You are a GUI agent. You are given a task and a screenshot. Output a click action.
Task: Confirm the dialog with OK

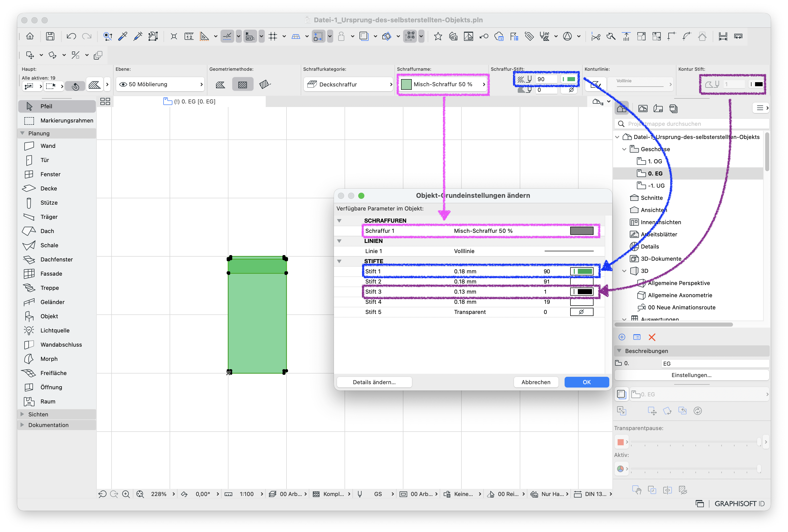(x=587, y=382)
